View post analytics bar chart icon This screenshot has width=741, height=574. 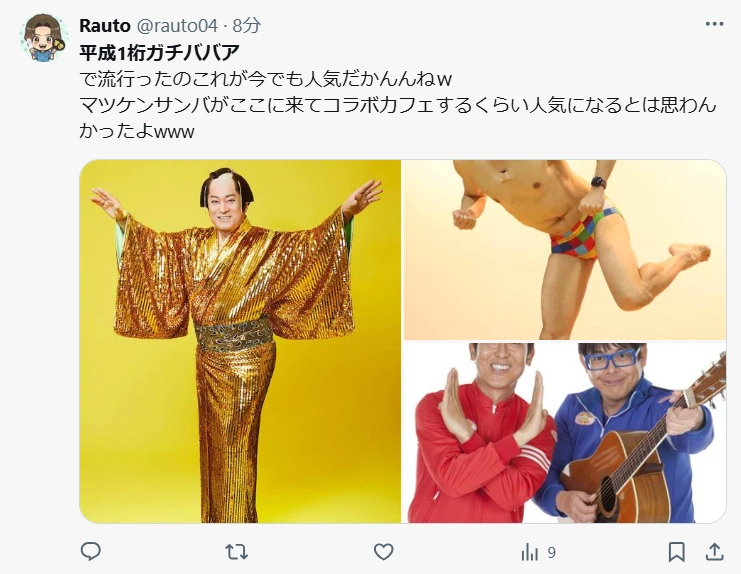click(x=530, y=552)
